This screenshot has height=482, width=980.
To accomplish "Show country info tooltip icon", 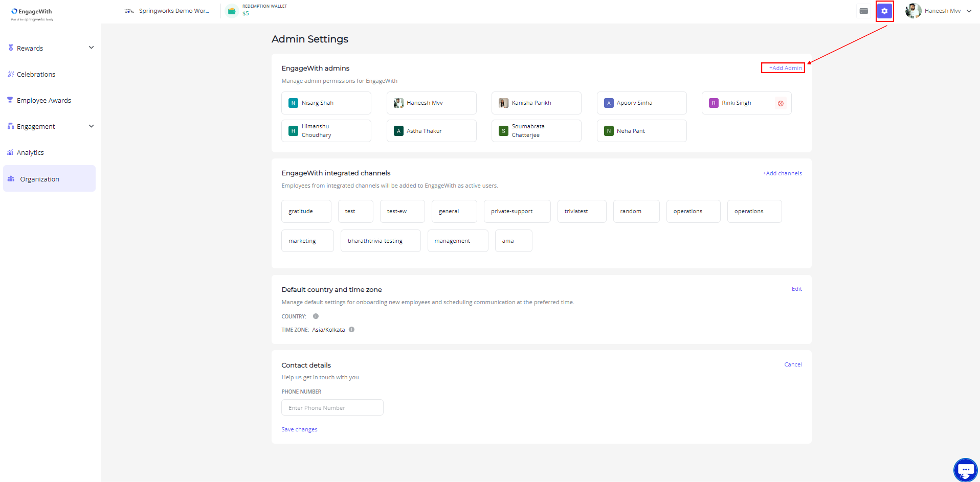I will point(316,316).
